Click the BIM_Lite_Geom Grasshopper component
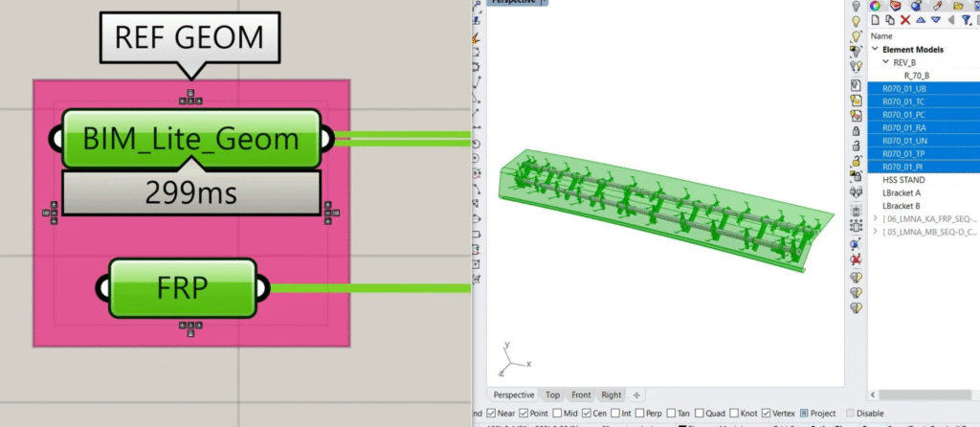The width and height of the screenshot is (980, 427). (x=190, y=140)
